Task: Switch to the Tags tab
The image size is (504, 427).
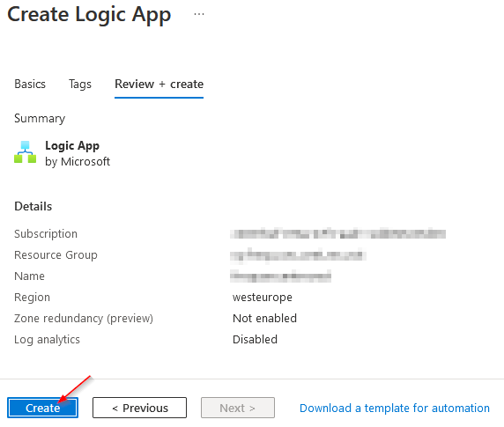Action: pyautogui.click(x=80, y=85)
